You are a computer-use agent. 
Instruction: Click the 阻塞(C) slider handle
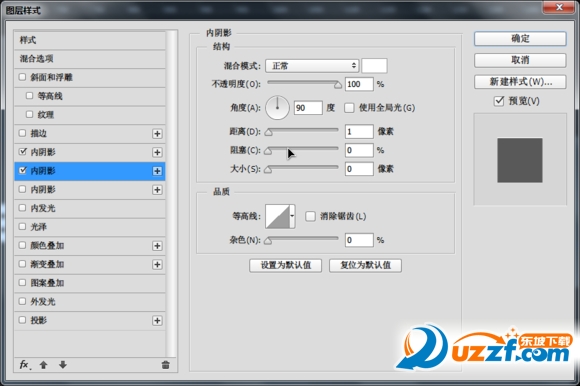point(269,151)
